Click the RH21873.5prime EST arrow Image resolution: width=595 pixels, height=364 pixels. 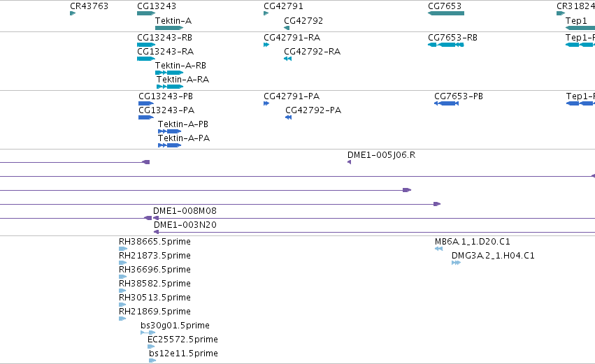(x=122, y=263)
